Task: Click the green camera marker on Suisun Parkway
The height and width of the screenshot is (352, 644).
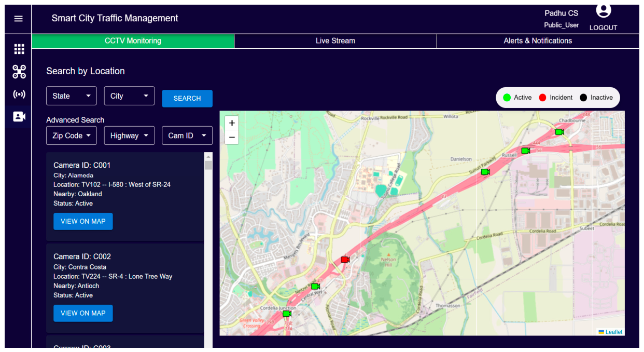Action: (x=485, y=171)
